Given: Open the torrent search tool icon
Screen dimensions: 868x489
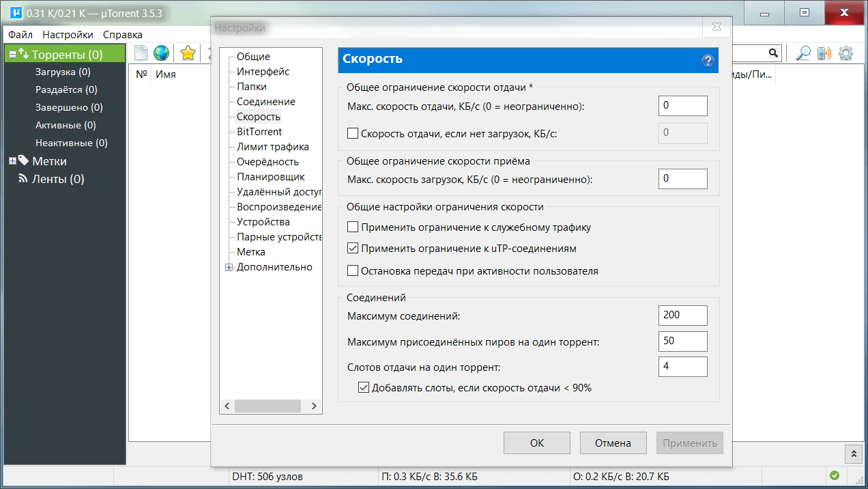Looking at the screenshot, I should click(x=803, y=53).
